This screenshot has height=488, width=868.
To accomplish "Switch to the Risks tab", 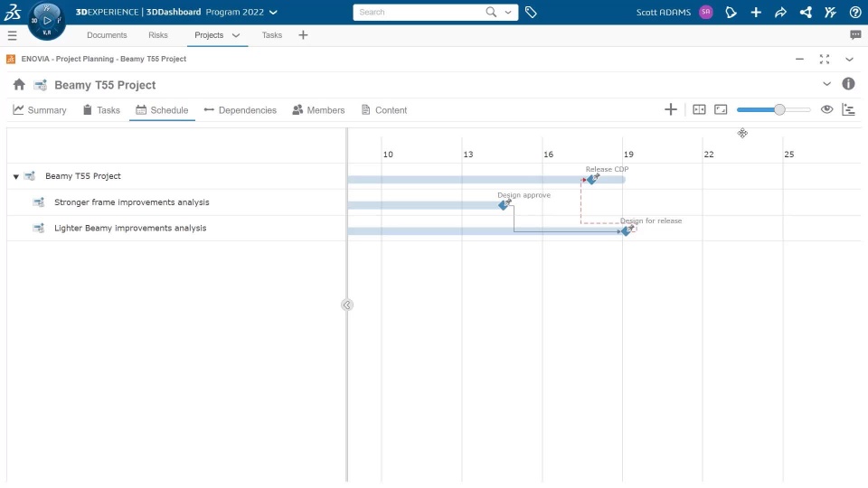I will click(157, 35).
